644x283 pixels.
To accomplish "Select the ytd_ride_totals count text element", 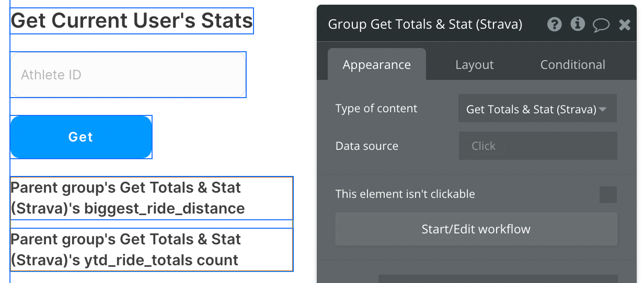I will (152, 250).
